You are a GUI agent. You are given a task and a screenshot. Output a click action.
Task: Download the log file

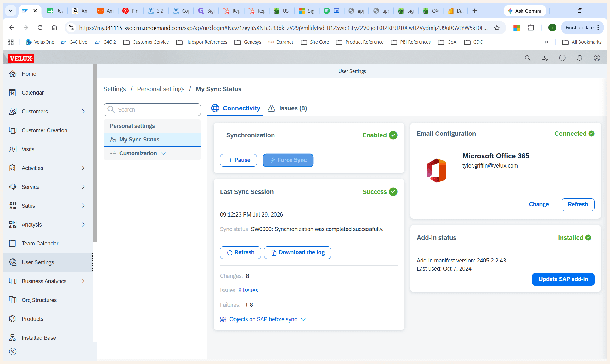[297, 253]
